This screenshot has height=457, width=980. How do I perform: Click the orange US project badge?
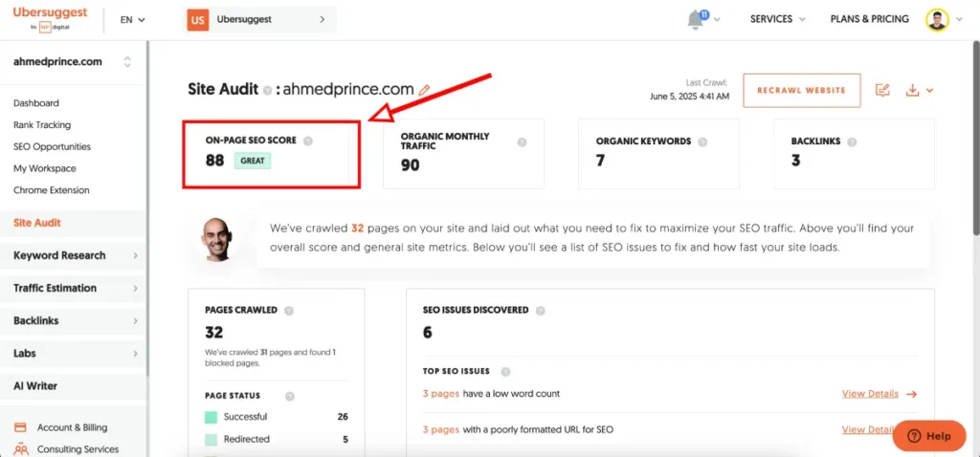[198, 19]
